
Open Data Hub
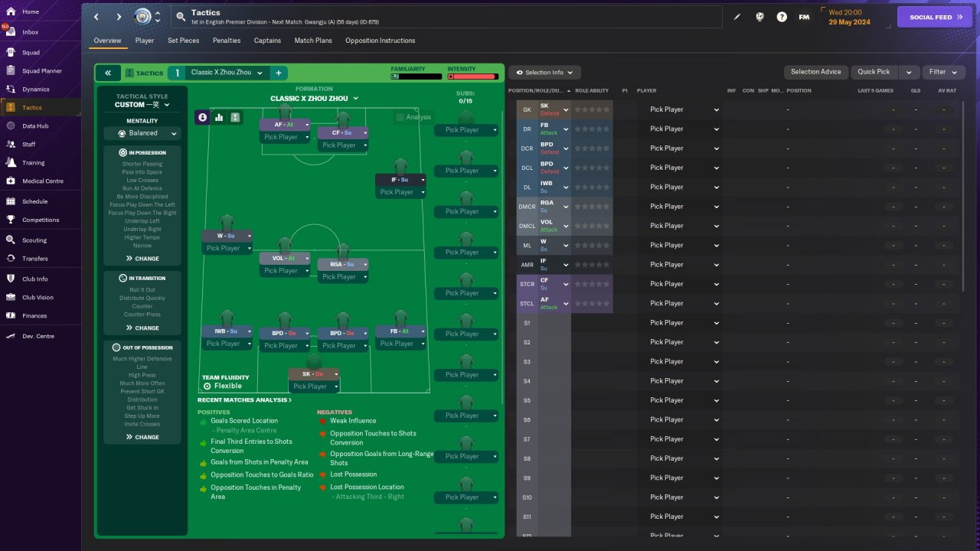tap(35, 126)
